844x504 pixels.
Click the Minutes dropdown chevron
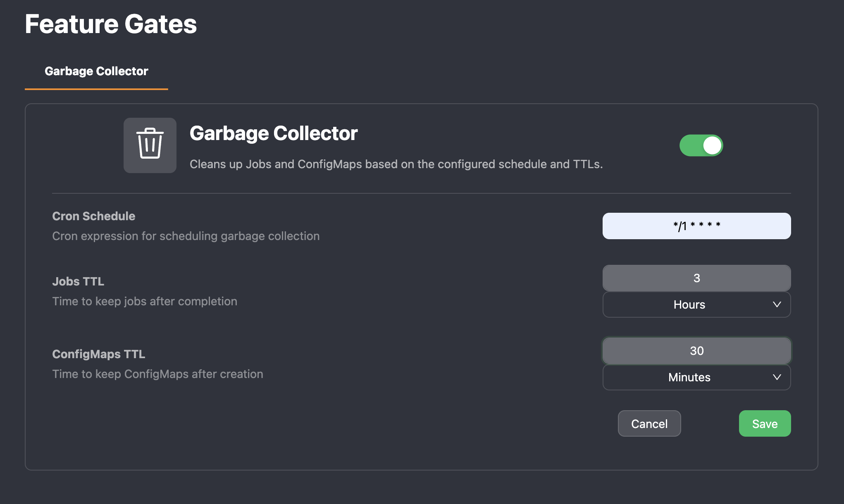pyautogui.click(x=777, y=377)
